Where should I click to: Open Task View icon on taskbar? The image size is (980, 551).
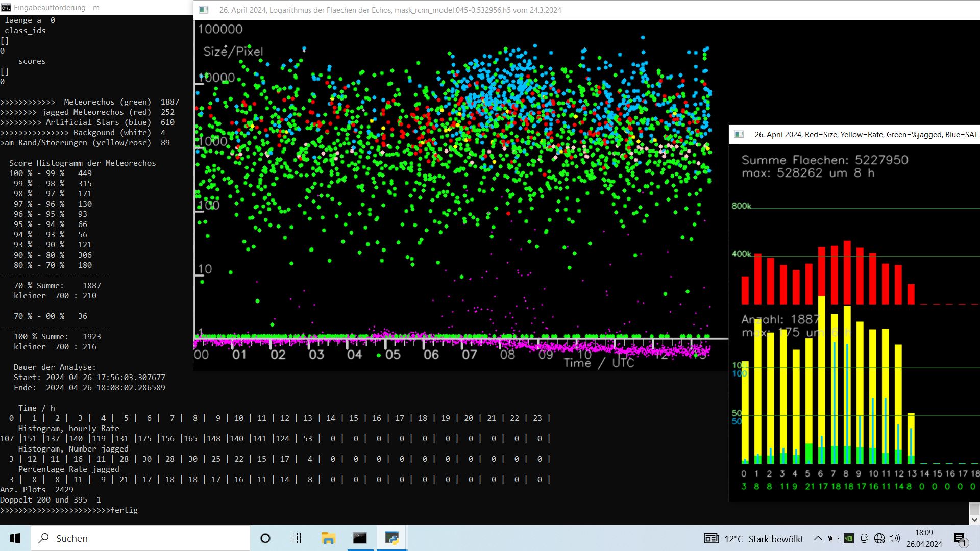296,538
